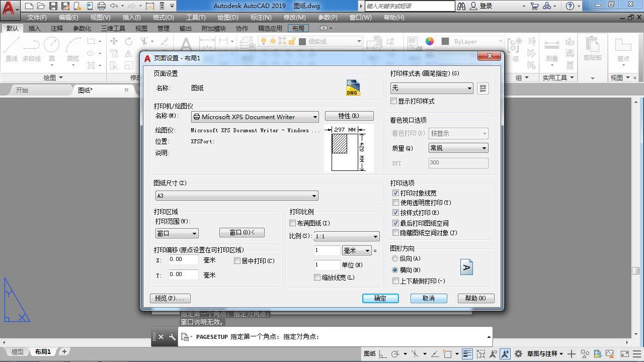Click the 预览(P)... preview button
Viewport: 644px width, 362px height.
170,298
